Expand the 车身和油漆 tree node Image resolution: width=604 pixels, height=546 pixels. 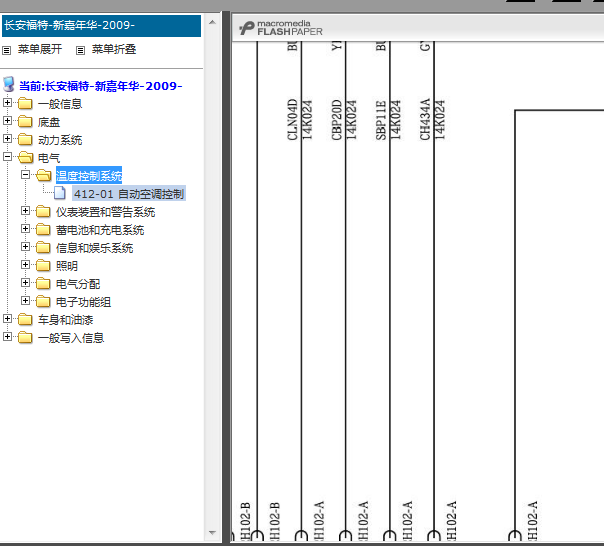(x=7, y=318)
